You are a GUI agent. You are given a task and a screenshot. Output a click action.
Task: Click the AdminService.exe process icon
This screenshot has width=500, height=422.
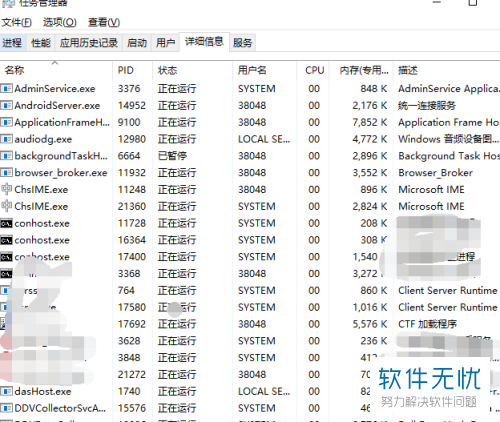6,89
